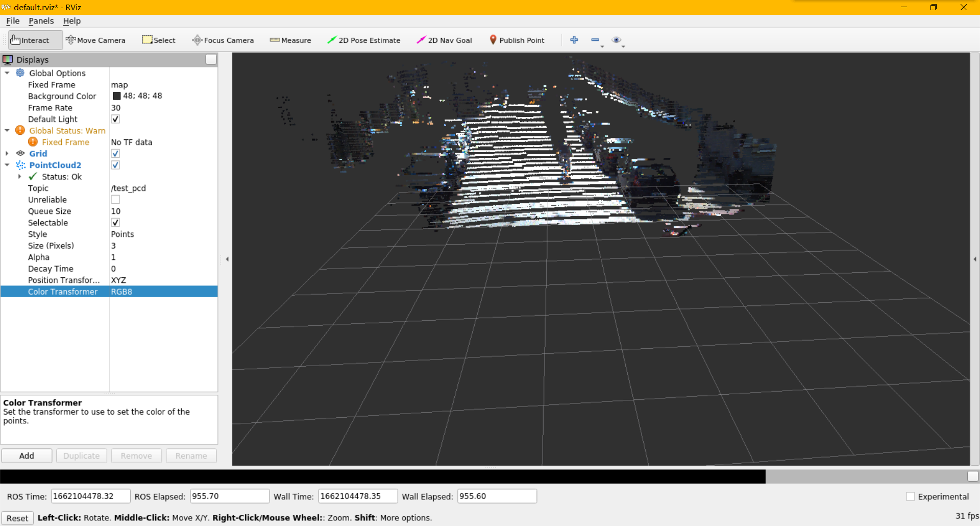The image size is (980, 526).
Task: Click the blue plus add-tool icon
Action: (574, 40)
